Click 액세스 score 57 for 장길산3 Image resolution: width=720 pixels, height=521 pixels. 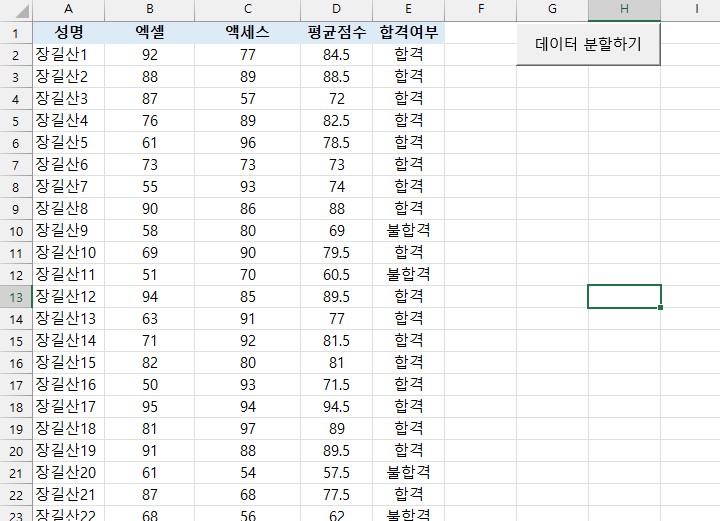pos(248,99)
